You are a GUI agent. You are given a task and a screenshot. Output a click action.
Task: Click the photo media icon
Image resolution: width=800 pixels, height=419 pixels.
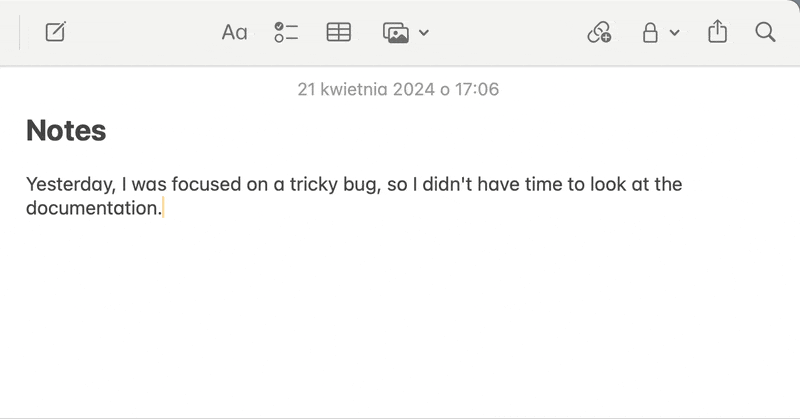[397, 33]
